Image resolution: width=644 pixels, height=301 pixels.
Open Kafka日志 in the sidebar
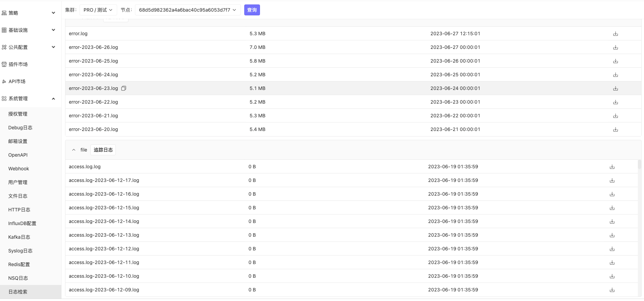[x=19, y=237]
